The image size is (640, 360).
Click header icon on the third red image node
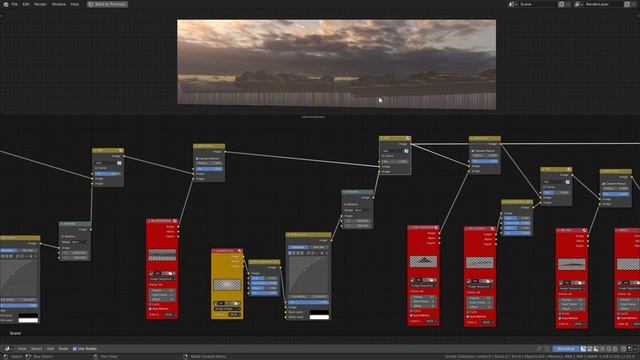tap(493, 229)
